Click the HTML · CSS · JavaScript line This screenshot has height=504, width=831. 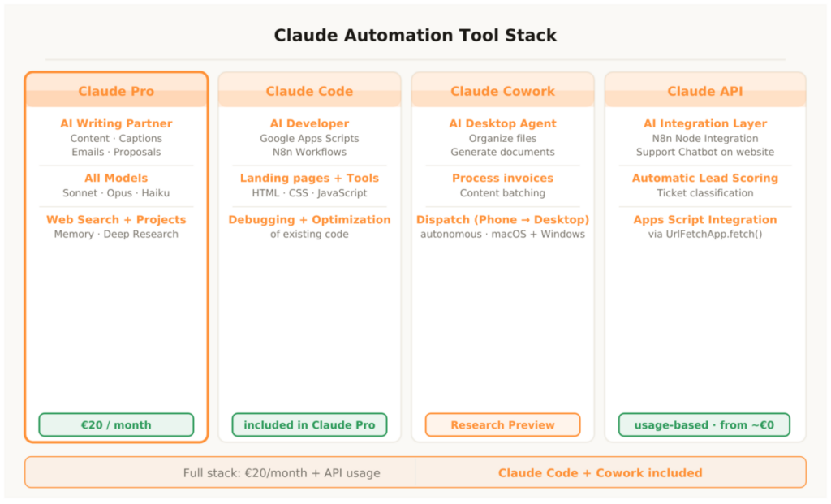click(309, 193)
